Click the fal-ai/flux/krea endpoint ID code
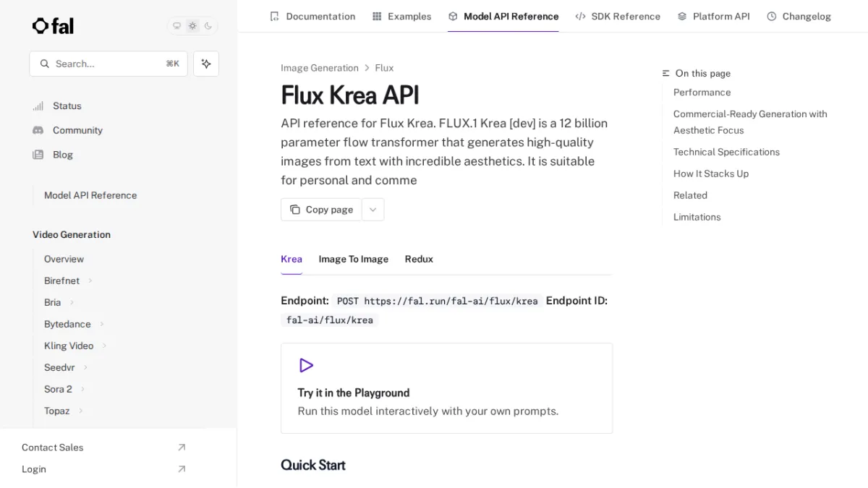The height and width of the screenshot is (488, 868). coord(330,320)
